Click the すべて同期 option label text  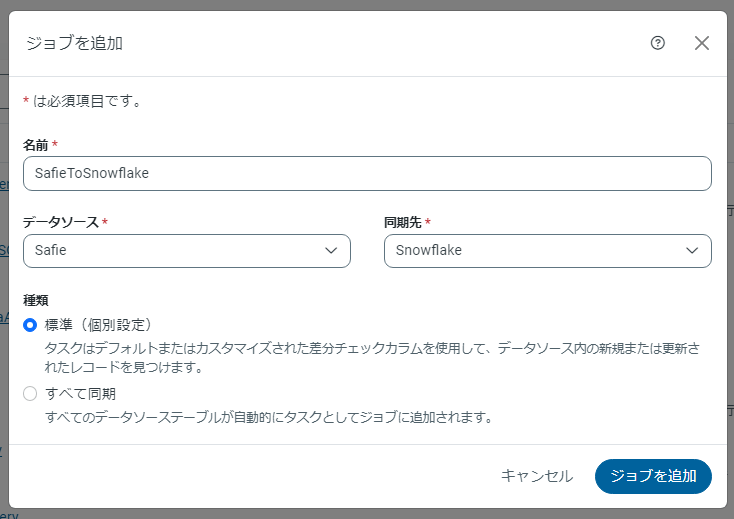tap(81, 393)
